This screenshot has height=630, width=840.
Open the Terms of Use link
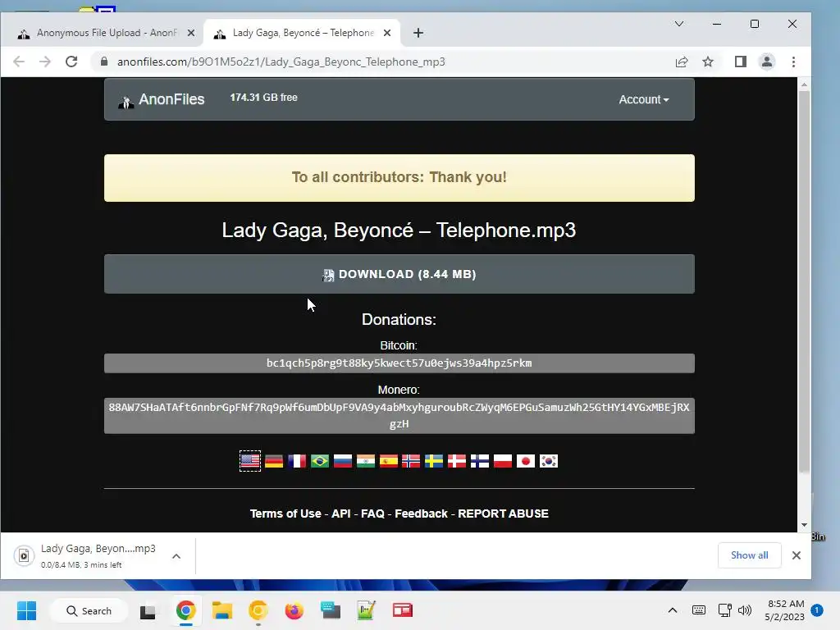285,514
